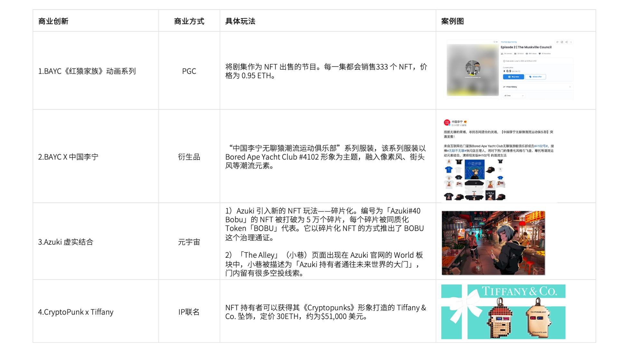Click the share icon in NFT listing
Screen dimensions: 644x357
pyautogui.click(x=566, y=42)
